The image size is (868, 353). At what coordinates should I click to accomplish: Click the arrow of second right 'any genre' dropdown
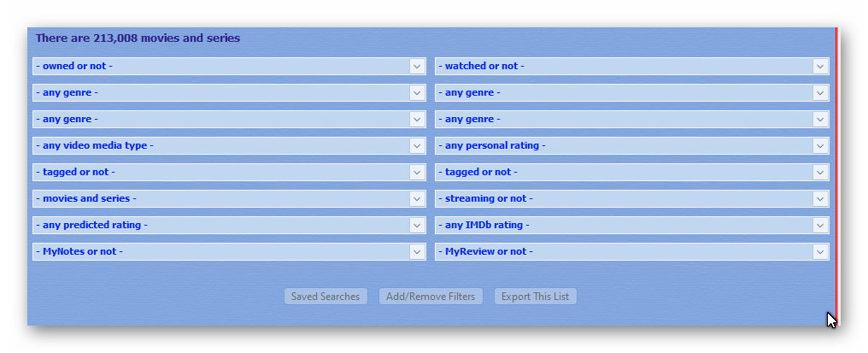point(820,119)
